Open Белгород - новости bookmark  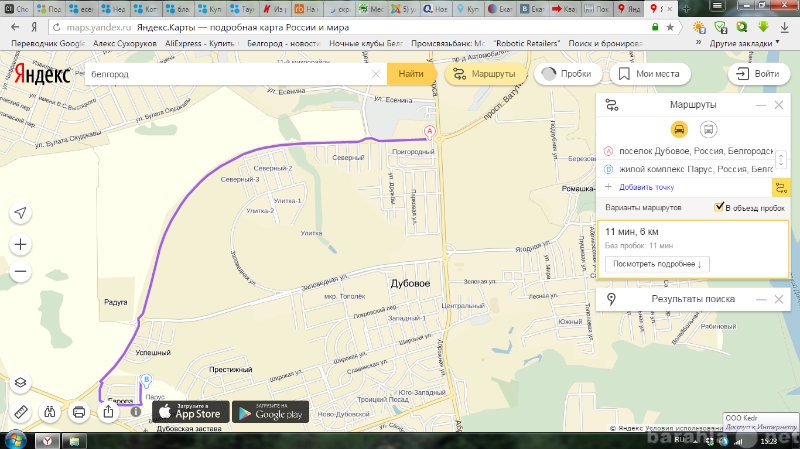pos(284,43)
